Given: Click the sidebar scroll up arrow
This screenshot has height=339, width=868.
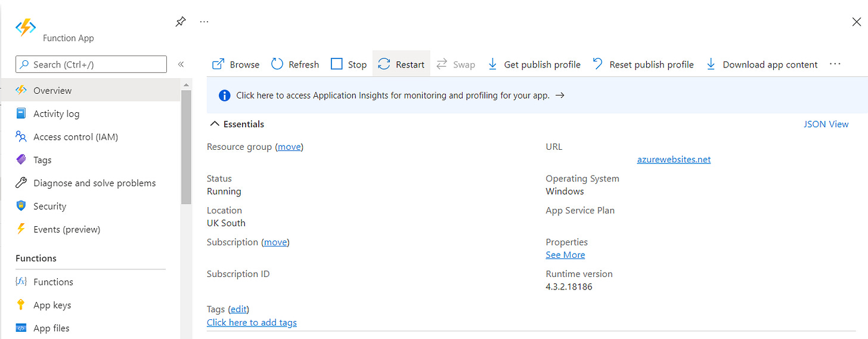Looking at the screenshot, I should pyautogui.click(x=186, y=85).
